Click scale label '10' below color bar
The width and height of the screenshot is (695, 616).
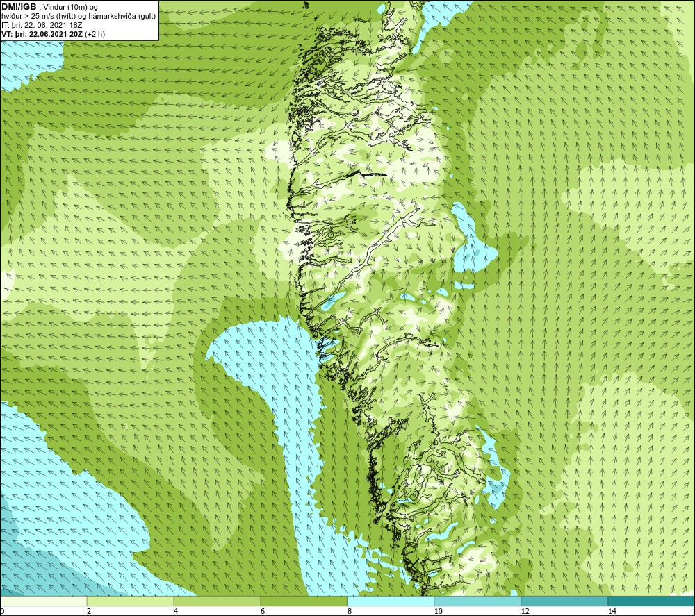pos(439,612)
